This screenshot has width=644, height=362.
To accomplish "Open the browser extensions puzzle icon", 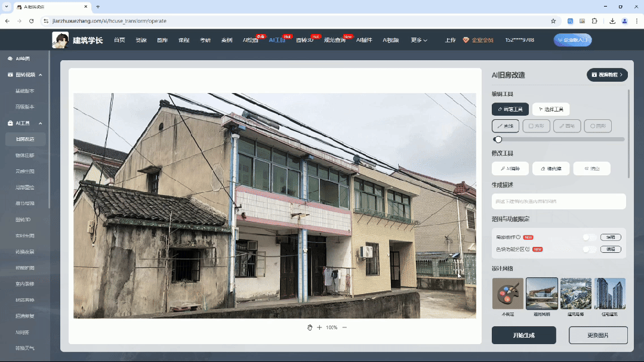I will (x=594, y=21).
